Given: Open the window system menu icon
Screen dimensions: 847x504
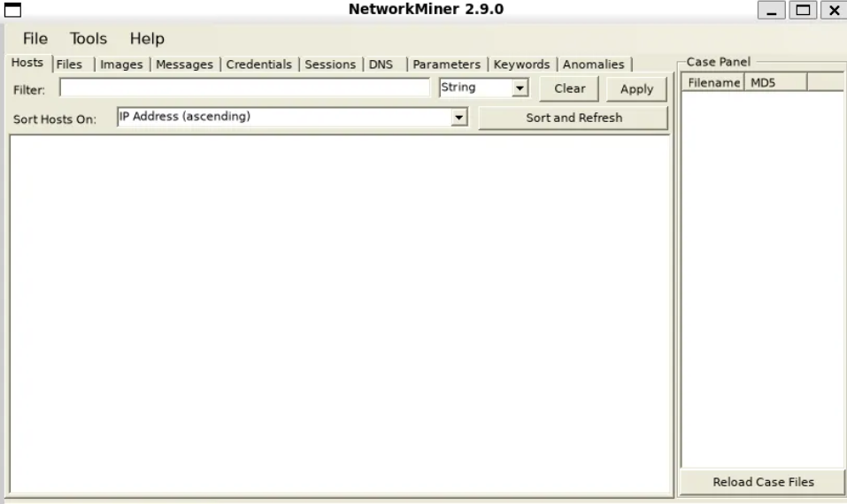Looking at the screenshot, I should pos(12,10).
